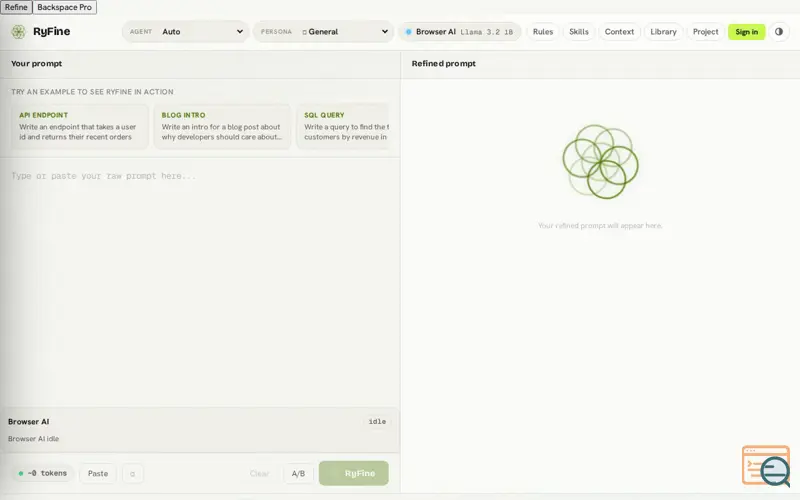This screenshot has width=800, height=500.
Task: Click the 'Refined prompt' heading
Action: point(443,63)
